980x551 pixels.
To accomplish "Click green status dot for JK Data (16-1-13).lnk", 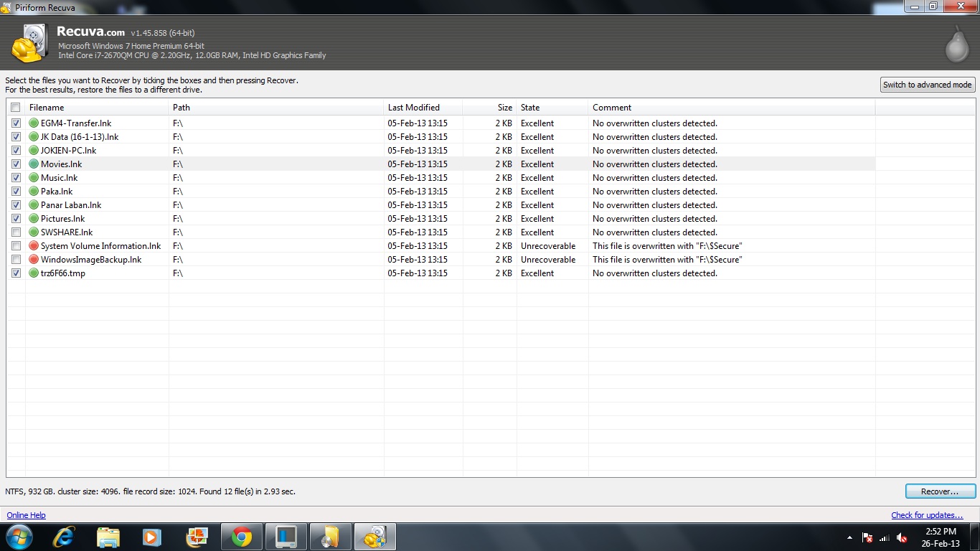I will tap(34, 137).
